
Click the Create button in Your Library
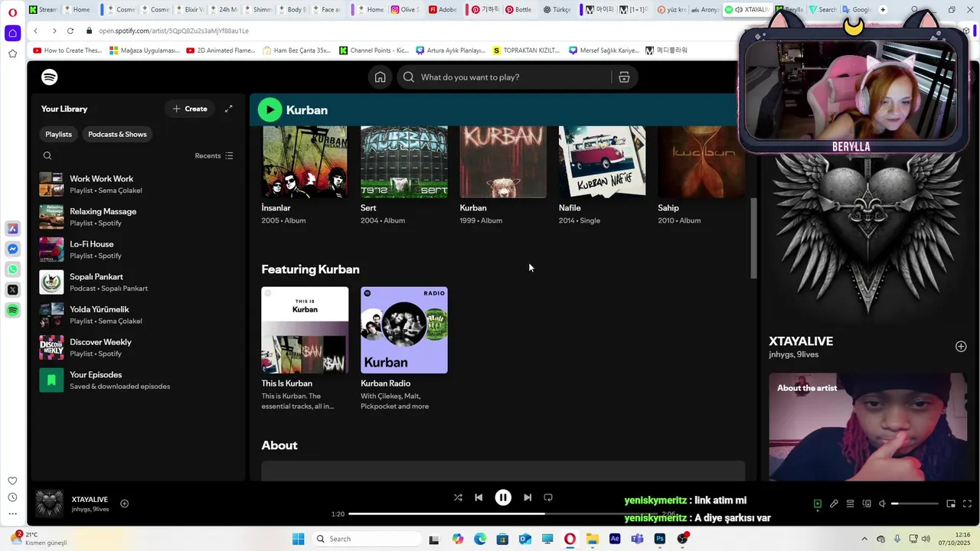tap(190, 109)
